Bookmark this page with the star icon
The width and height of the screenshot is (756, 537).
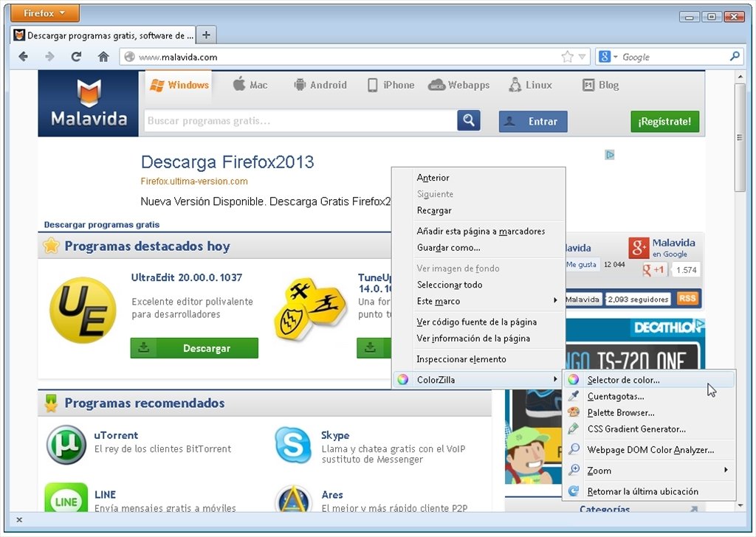point(568,57)
